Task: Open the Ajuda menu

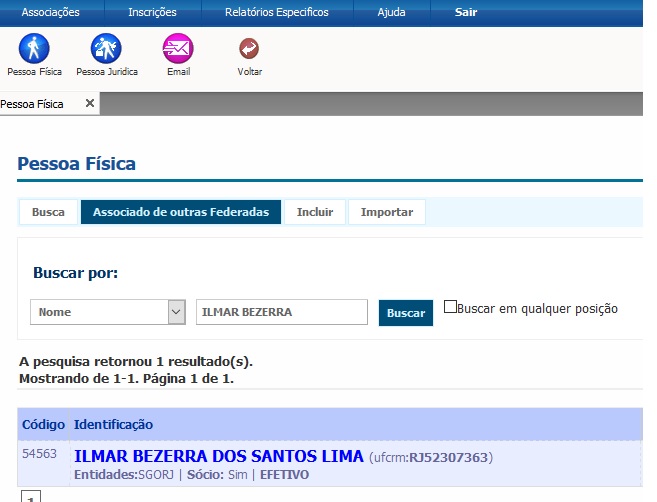Action: (392, 13)
